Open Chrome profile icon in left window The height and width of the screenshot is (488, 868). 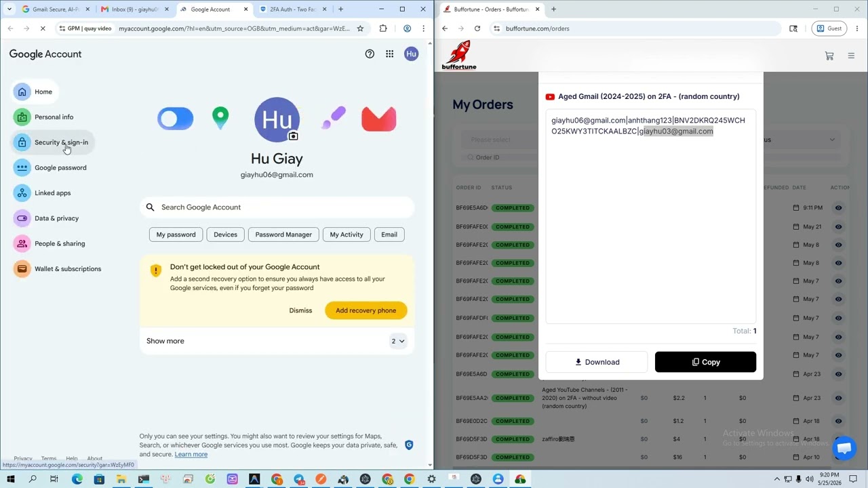pos(407,28)
